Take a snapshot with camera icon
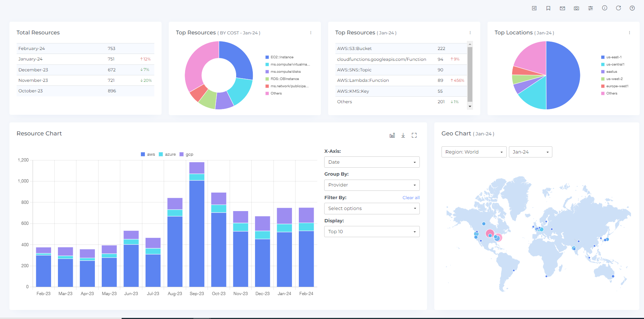The height and width of the screenshot is (319, 644). click(577, 8)
